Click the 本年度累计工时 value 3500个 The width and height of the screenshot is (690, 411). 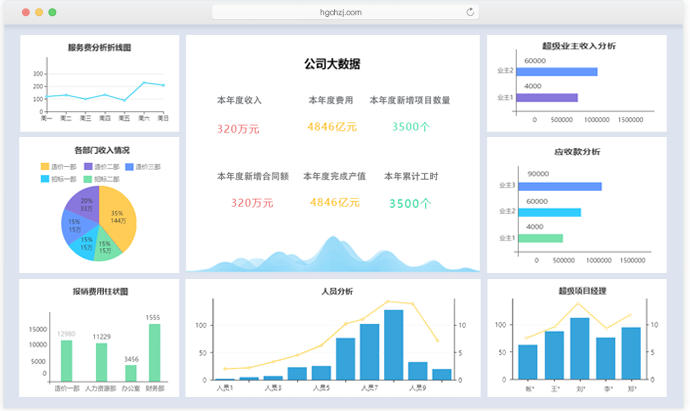coord(410,203)
